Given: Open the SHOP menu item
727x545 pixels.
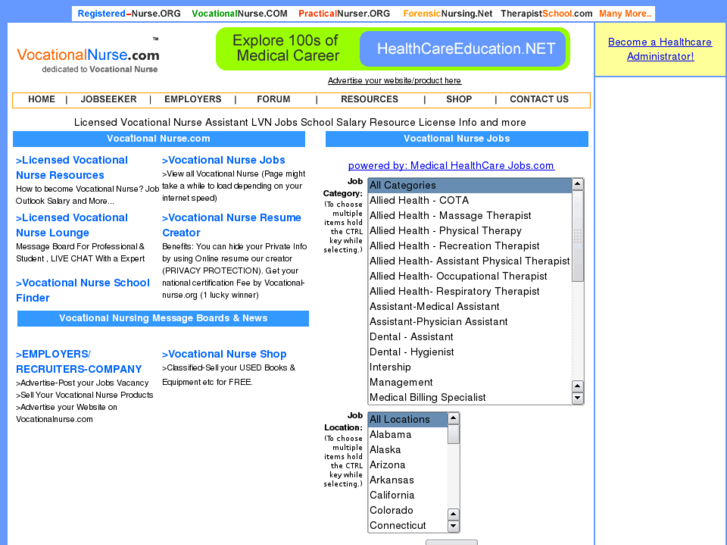Looking at the screenshot, I should point(459,99).
